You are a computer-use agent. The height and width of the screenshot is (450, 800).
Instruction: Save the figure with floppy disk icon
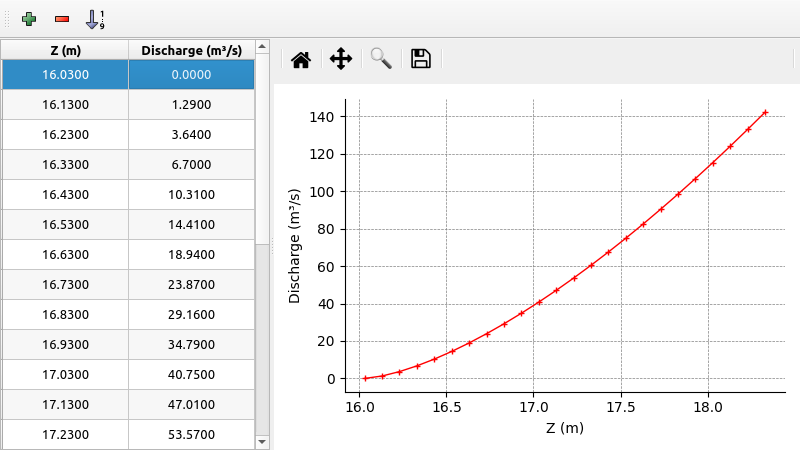click(421, 59)
